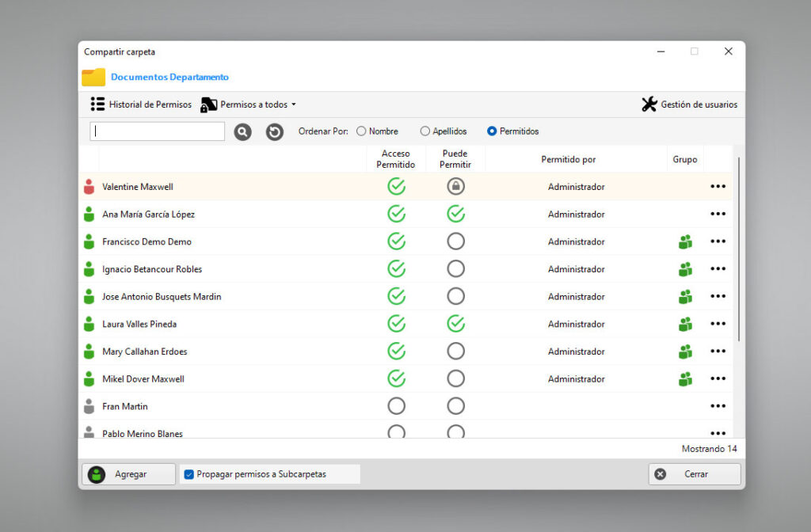The height and width of the screenshot is (532, 811).
Task: Click the group icon for Laura Valles Pineda
Action: point(685,324)
